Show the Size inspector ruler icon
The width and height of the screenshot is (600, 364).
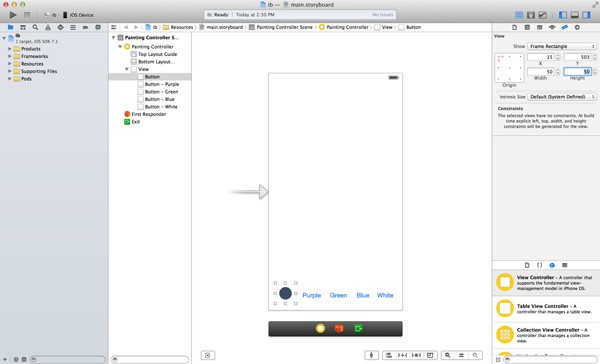point(564,28)
